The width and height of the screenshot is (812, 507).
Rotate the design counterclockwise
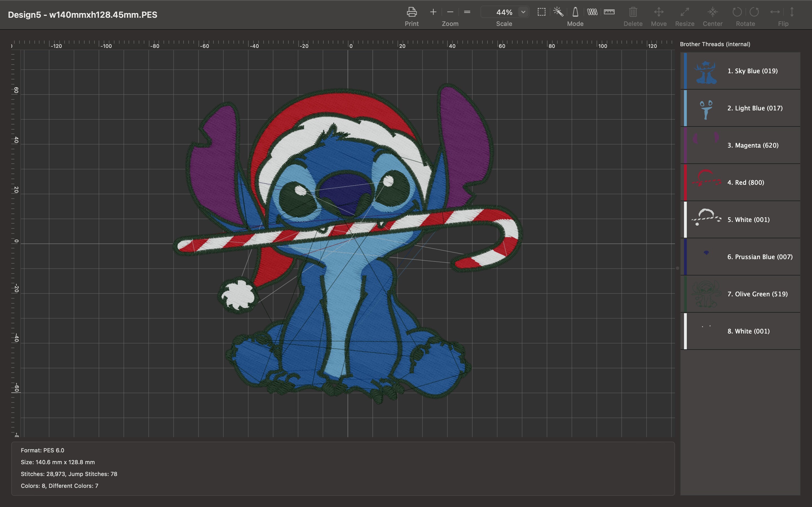[737, 12]
